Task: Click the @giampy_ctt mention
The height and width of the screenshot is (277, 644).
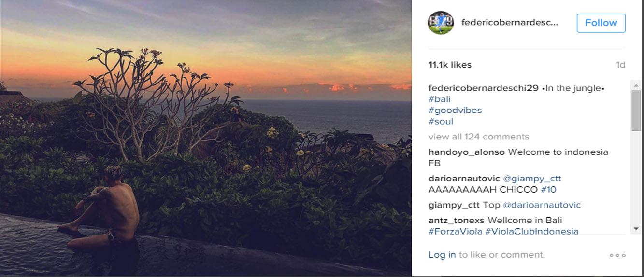Action: pos(532,179)
